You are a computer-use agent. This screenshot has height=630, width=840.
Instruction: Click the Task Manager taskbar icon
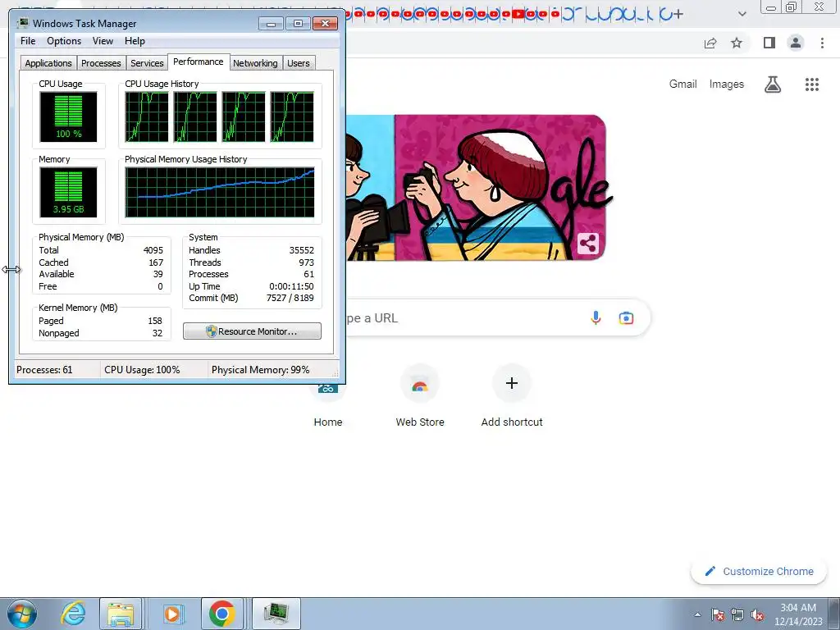coord(276,614)
